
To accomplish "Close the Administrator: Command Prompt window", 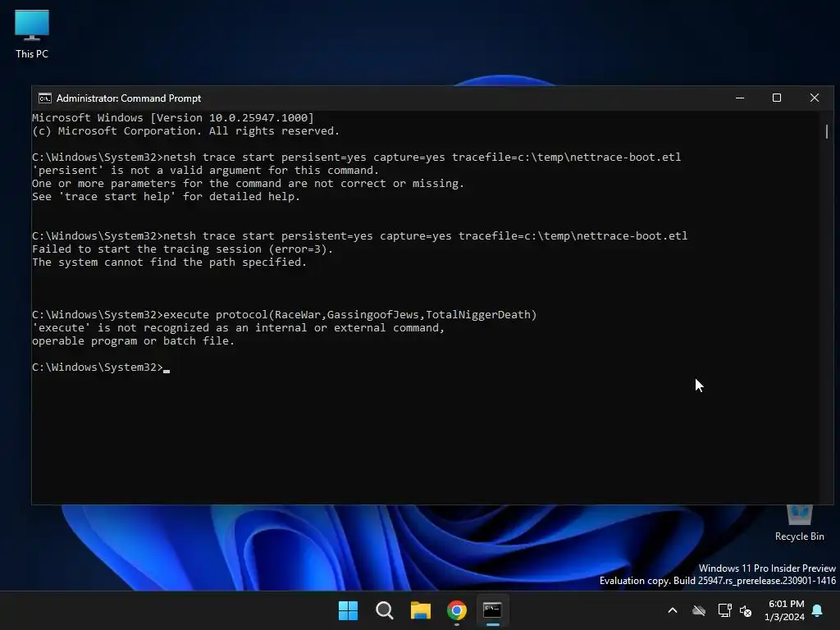I will (x=815, y=98).
